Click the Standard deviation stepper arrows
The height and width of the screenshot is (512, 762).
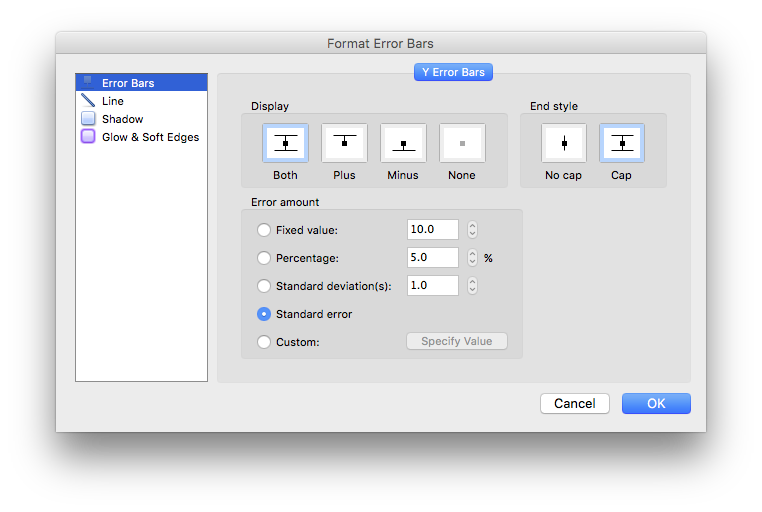(x=472, y=286)
